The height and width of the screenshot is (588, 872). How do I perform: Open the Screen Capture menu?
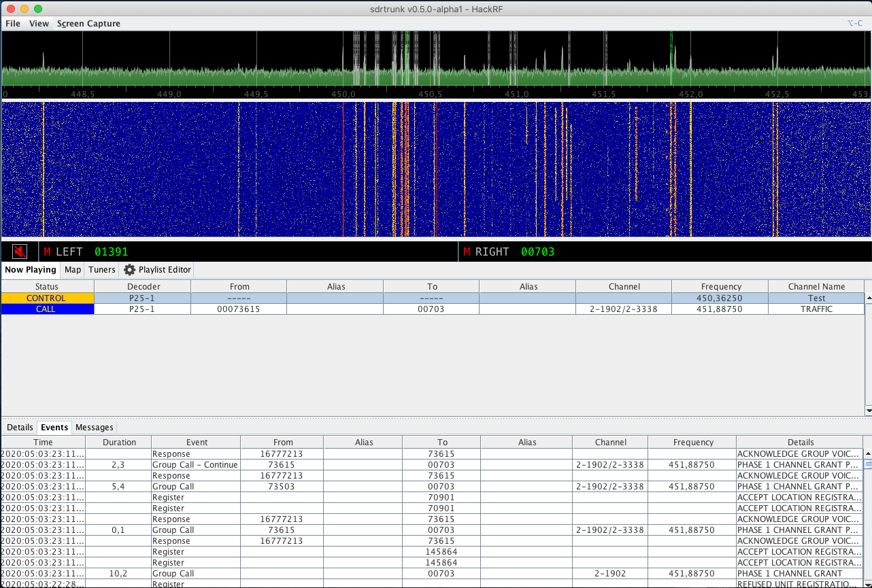tap(88, 23)
